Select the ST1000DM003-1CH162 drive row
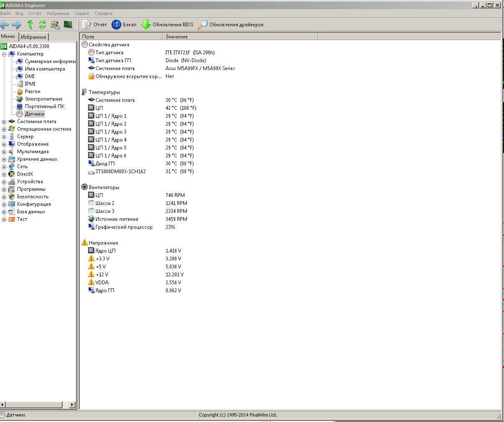The width and height of the screenshot is (504, 422). [290, 172]
